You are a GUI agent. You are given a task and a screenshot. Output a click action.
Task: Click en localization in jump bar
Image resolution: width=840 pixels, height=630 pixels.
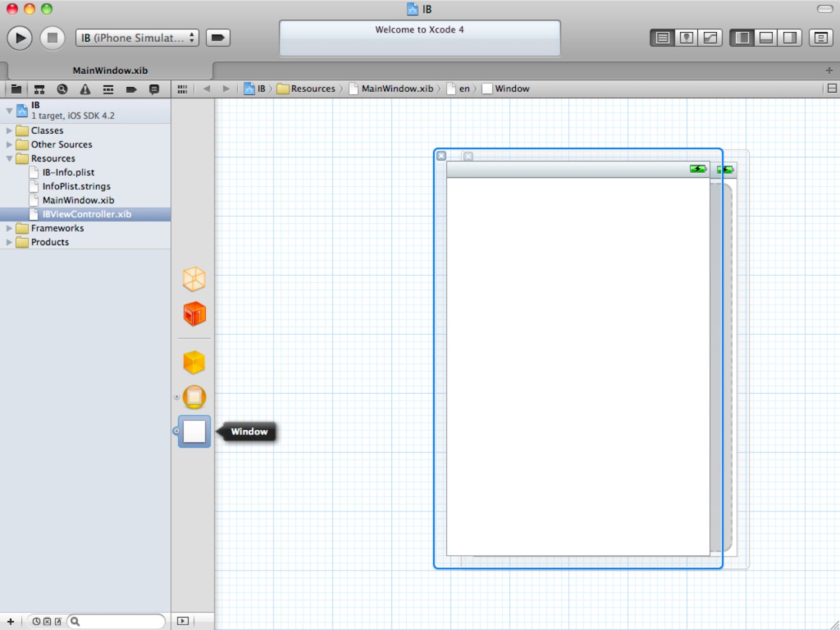[459, 89]
